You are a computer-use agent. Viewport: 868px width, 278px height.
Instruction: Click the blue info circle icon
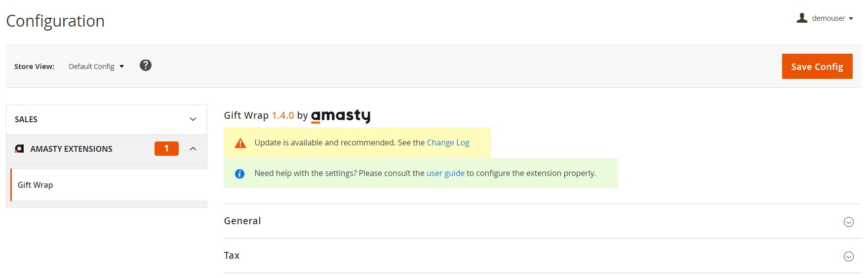click(x=239, y=174)
